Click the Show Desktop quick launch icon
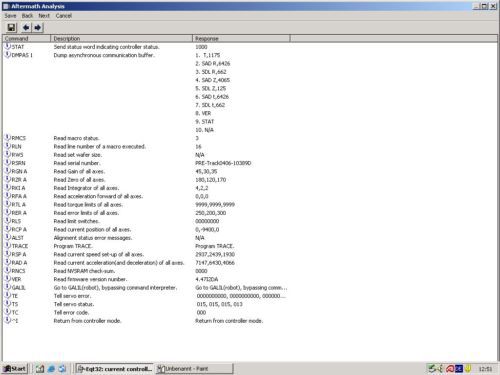500x375 pixels. [40, 369]
